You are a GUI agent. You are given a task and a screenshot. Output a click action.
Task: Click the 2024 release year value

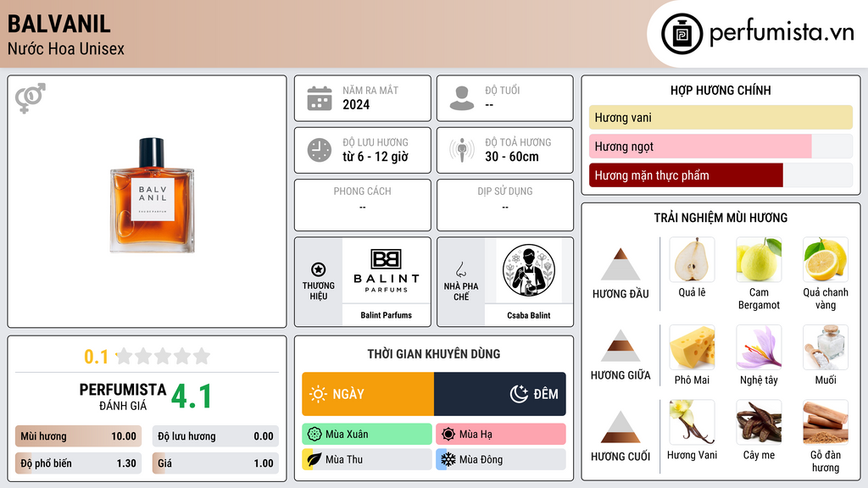[x=356, y=104]
